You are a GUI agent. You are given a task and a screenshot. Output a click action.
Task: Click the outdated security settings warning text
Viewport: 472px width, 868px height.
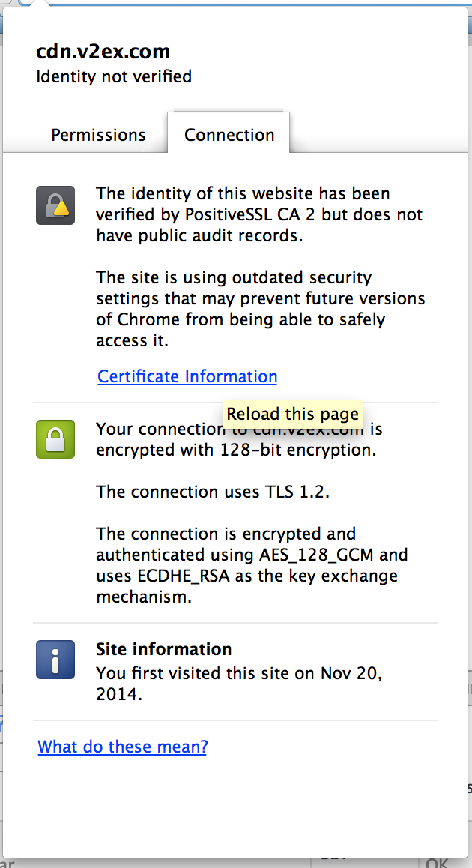[260, 309]
